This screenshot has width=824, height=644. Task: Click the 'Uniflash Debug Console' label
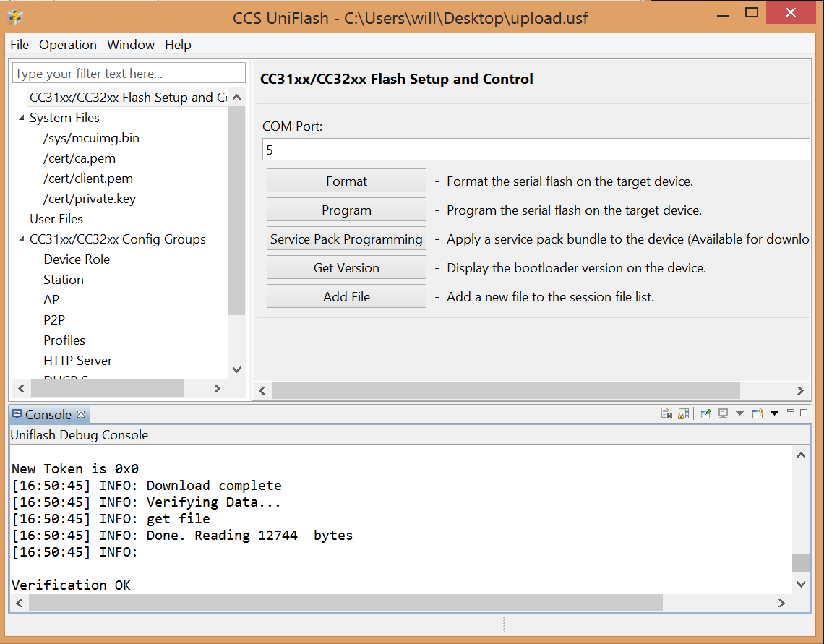tap(80, 435)
